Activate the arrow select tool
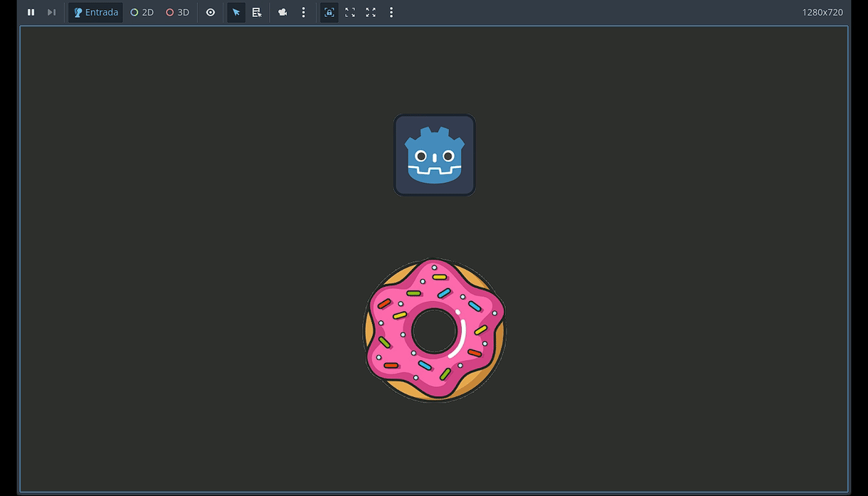Viewport: 868px width, 496px height. (236, 12)
